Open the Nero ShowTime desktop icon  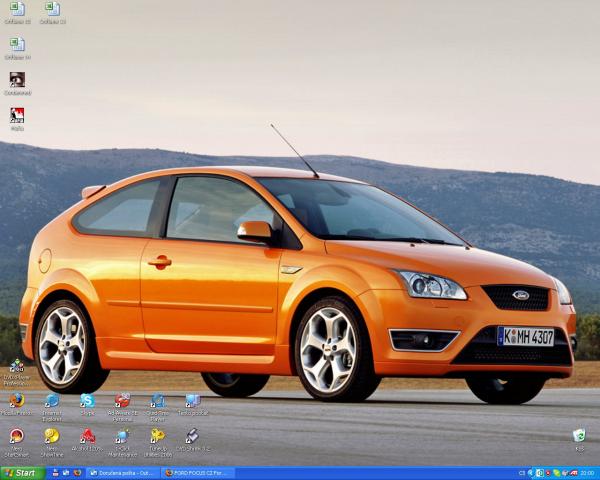coord(52,436)
